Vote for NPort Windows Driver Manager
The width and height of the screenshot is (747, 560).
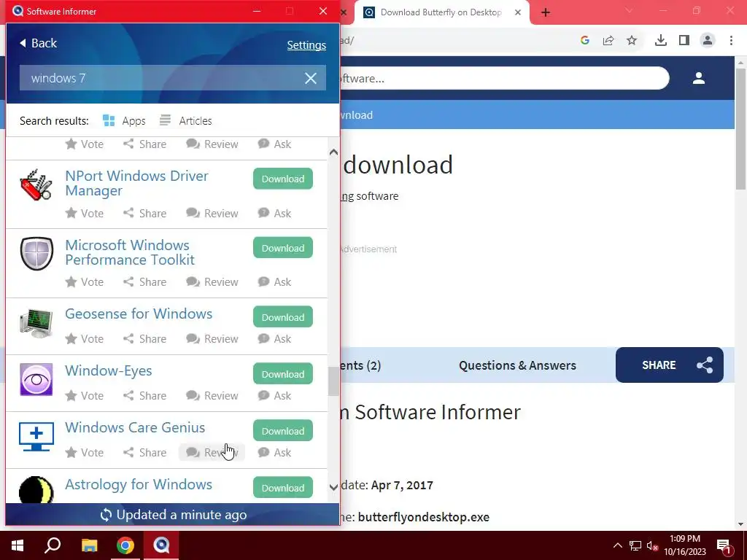tap(85, 214)
